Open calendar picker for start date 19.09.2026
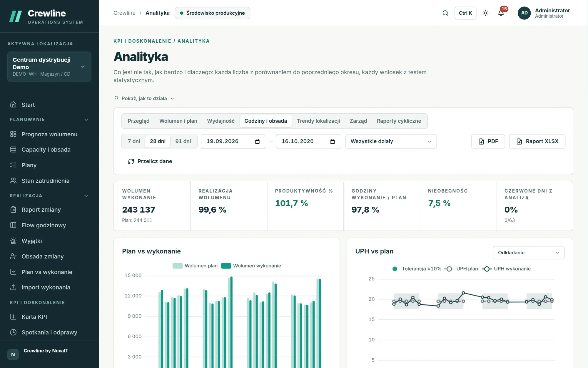588x368 pixels. pyautogui.click(x=257, y=142)
